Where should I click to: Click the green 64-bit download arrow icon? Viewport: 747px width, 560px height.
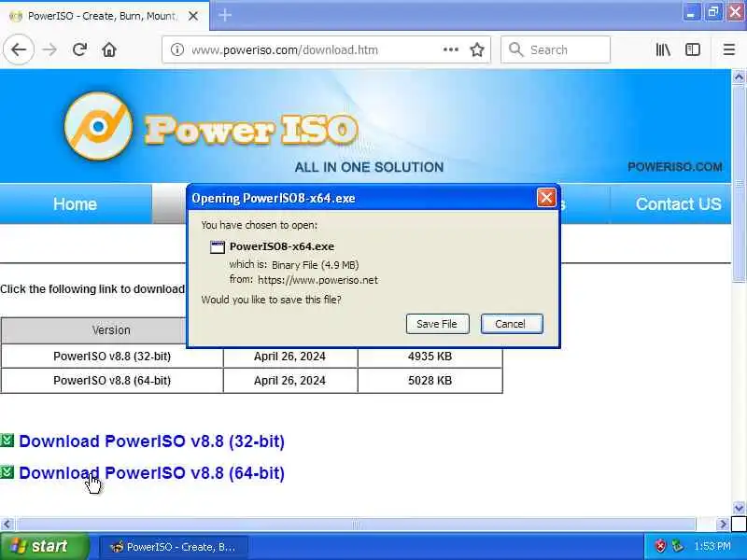pyautogui.click(x=7, y=472)
